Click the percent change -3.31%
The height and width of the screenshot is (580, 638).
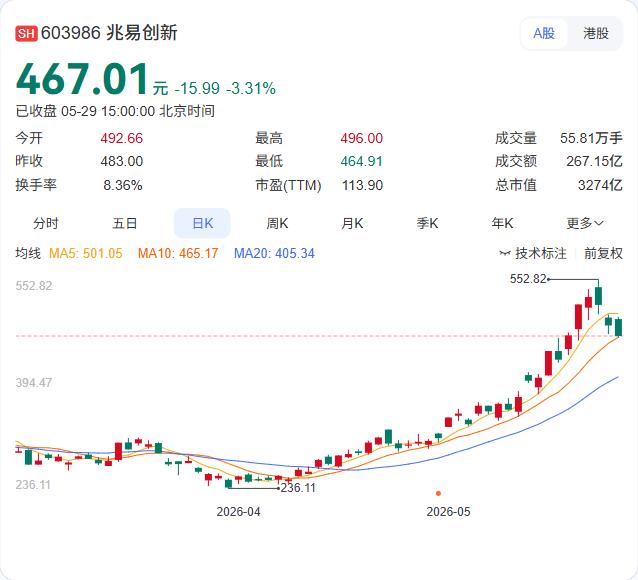point(251,88)
